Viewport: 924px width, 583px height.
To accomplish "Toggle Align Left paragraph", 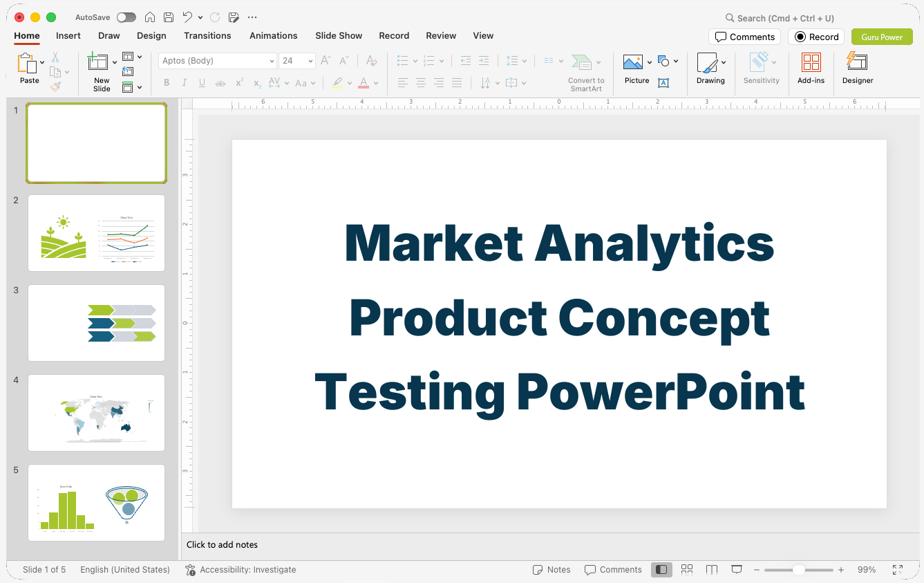I will [x=403, y=83].
